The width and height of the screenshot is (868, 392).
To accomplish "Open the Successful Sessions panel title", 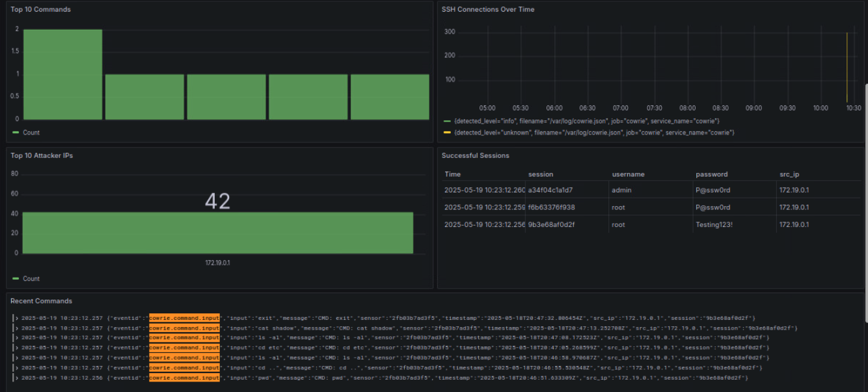I will tap(476, 156).
